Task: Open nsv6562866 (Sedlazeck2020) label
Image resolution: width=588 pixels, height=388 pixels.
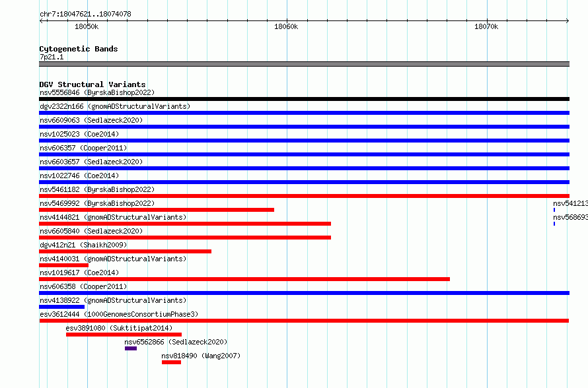Action: coord(176,342)
